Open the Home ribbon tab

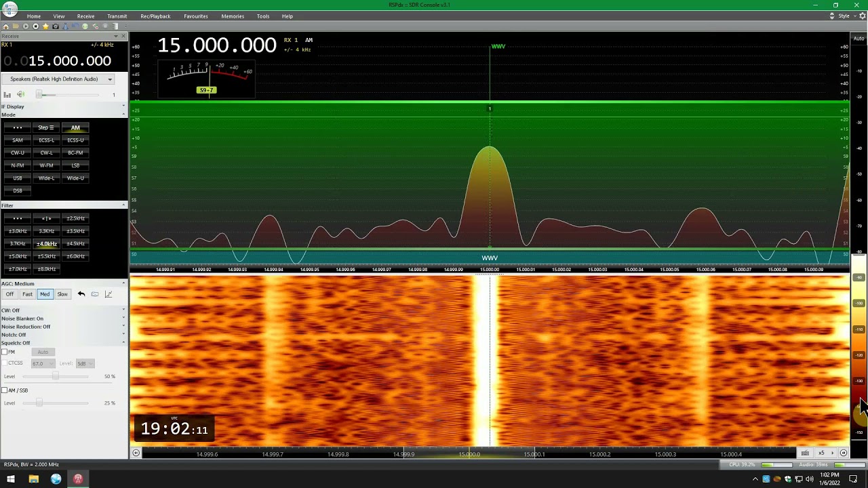33,16
